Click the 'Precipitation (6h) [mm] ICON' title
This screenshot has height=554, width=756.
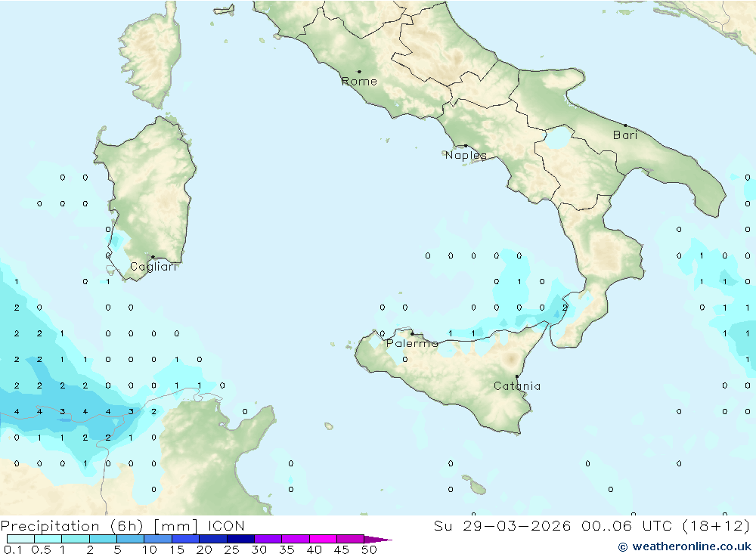pyautogui.click(x=122, y=526)
